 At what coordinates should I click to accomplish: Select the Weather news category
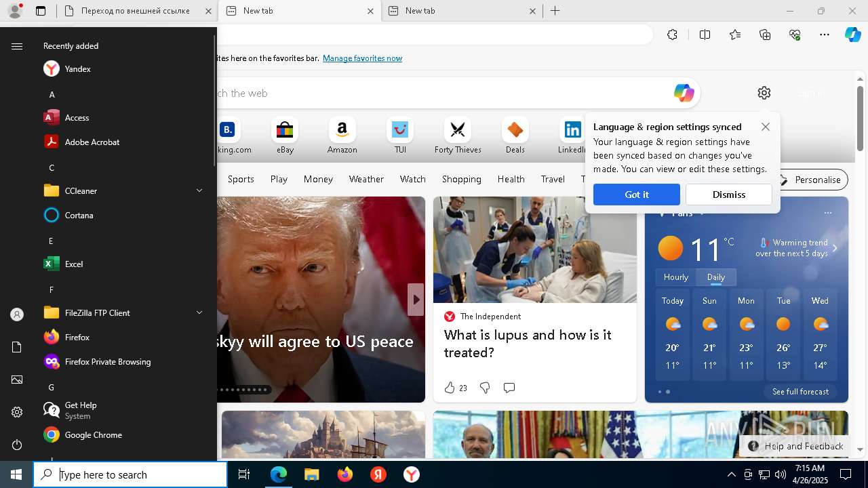[x=366, y=179]
